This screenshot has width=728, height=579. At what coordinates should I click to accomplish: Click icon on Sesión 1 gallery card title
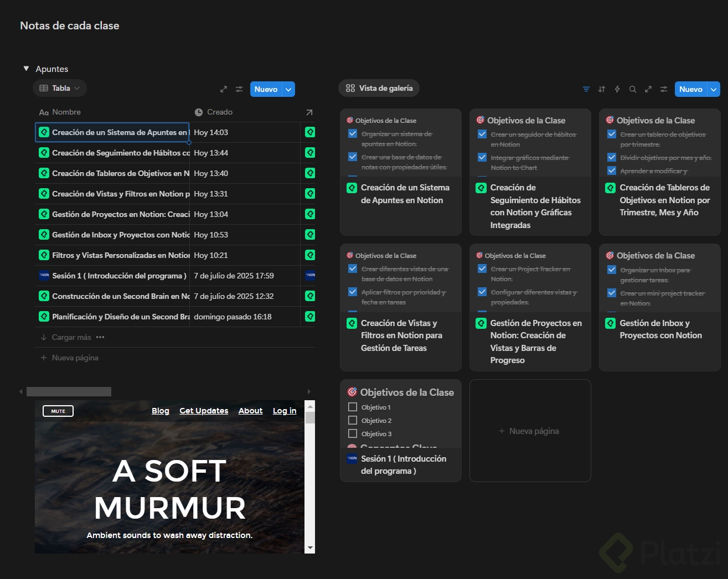[352, 459]
